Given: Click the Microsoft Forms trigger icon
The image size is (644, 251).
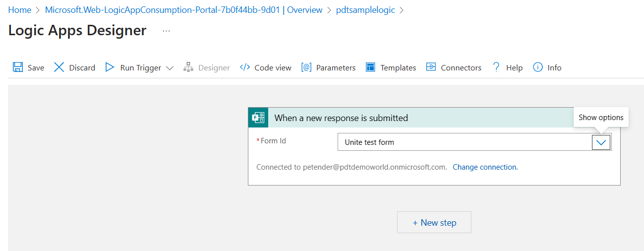Looking at the screenshot, I should coord(258,118).
